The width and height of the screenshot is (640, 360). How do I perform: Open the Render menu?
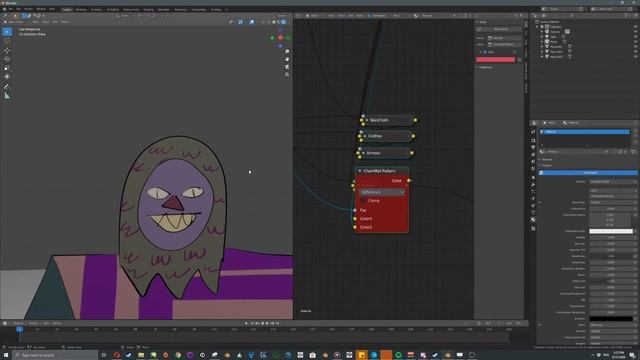(x=28, y=9)
